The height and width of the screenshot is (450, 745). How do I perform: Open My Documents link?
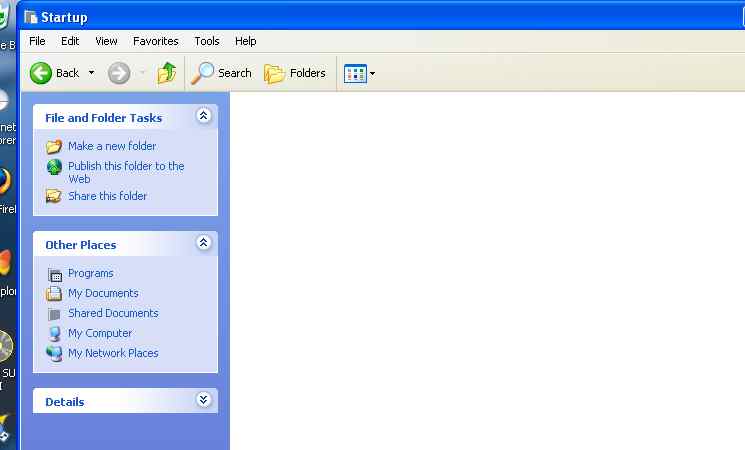(103, 293)
